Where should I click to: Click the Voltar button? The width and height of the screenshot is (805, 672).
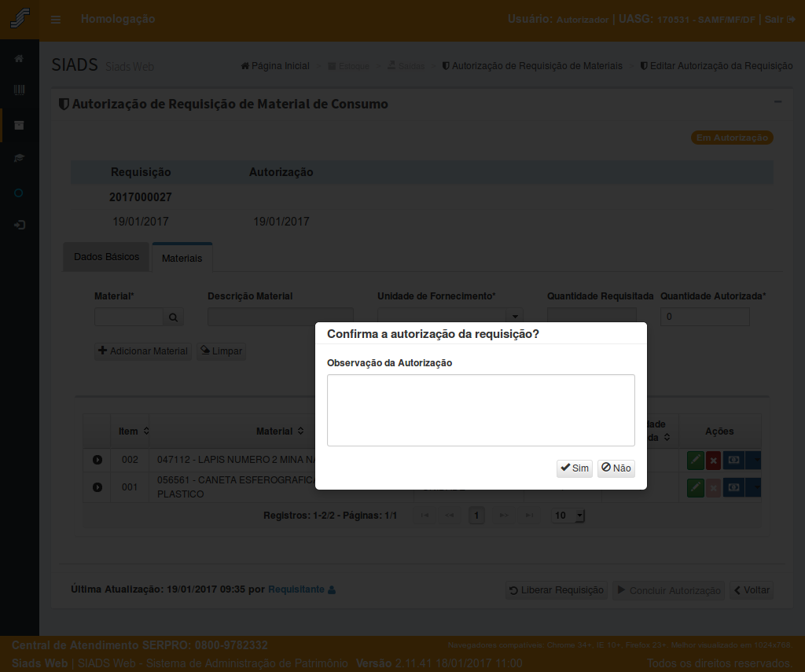pyautogui.click(x=752, y=590)
